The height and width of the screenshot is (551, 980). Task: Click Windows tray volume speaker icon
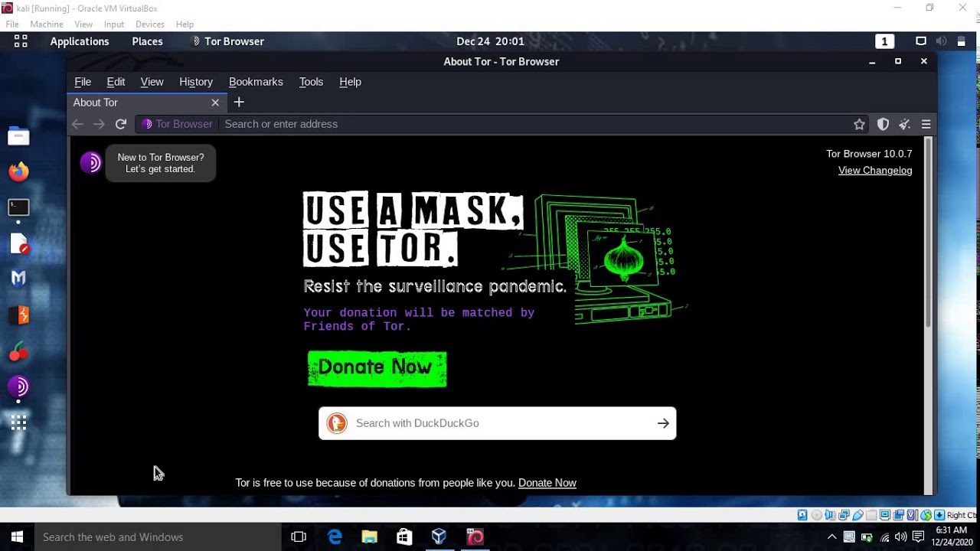pyautogui.click(x=900, y=537)
